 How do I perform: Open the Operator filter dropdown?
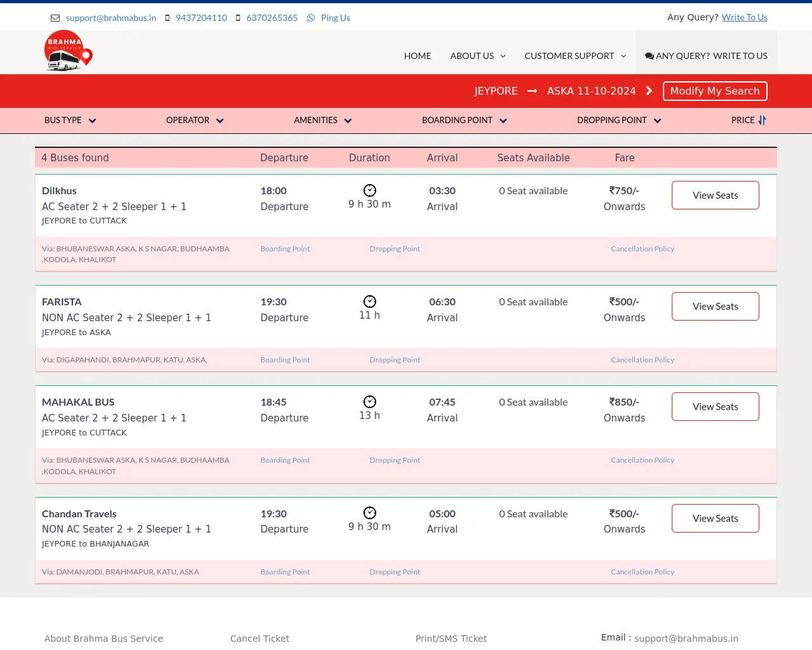[x=195, y=120]
